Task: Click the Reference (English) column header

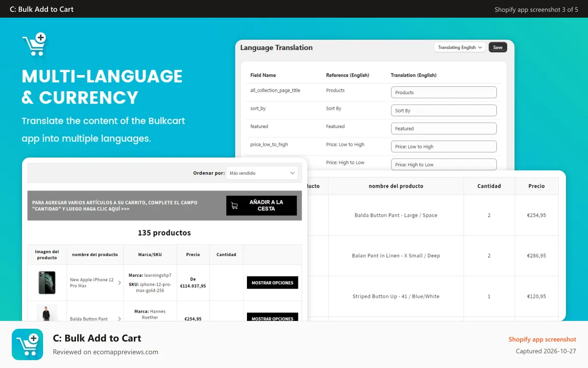Action: pyautogui.click(x=347, y=75)
